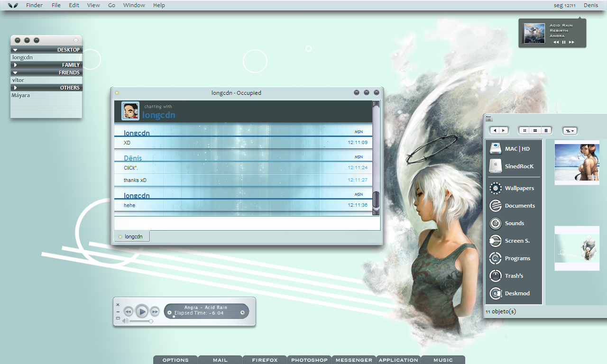
Task: Open the File menu
Action: pos(56,5)
